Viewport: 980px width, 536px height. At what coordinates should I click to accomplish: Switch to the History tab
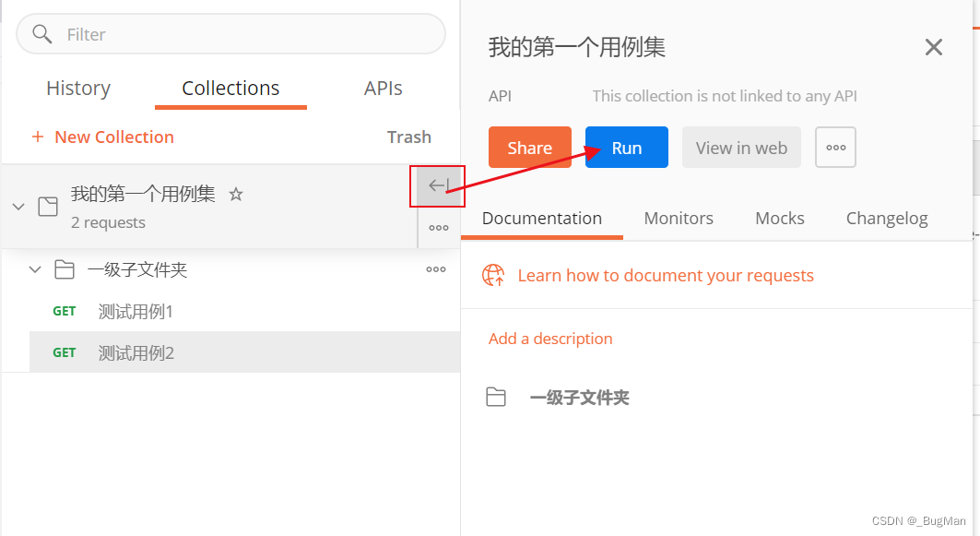pyautogui.click(x=78, y=89)
